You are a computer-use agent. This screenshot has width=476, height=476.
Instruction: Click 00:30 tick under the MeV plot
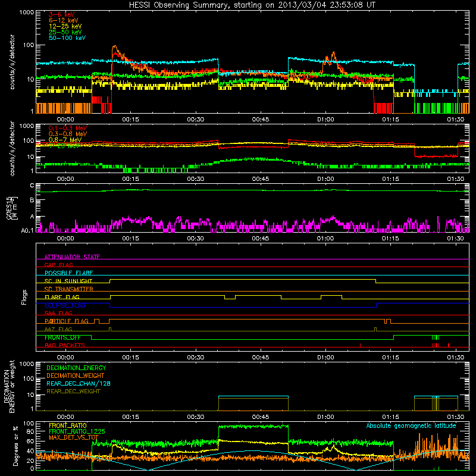pyautogui.click(x=196, y=179)
